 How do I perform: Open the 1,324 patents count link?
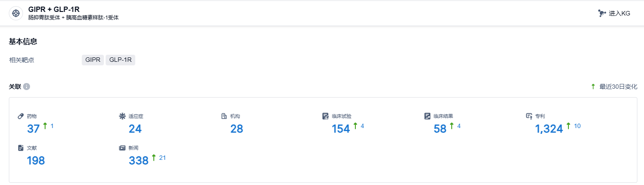[549, 129]
